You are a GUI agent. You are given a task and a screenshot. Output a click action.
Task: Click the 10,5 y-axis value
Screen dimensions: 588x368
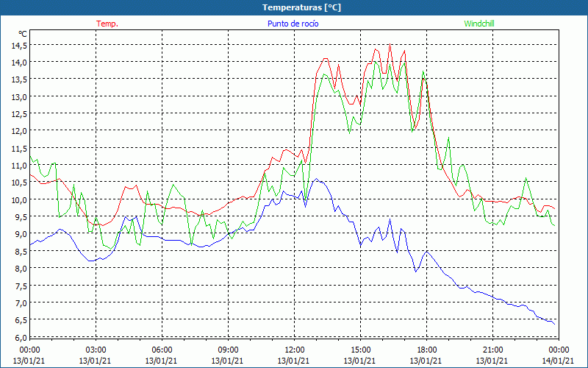click(20, 183)
